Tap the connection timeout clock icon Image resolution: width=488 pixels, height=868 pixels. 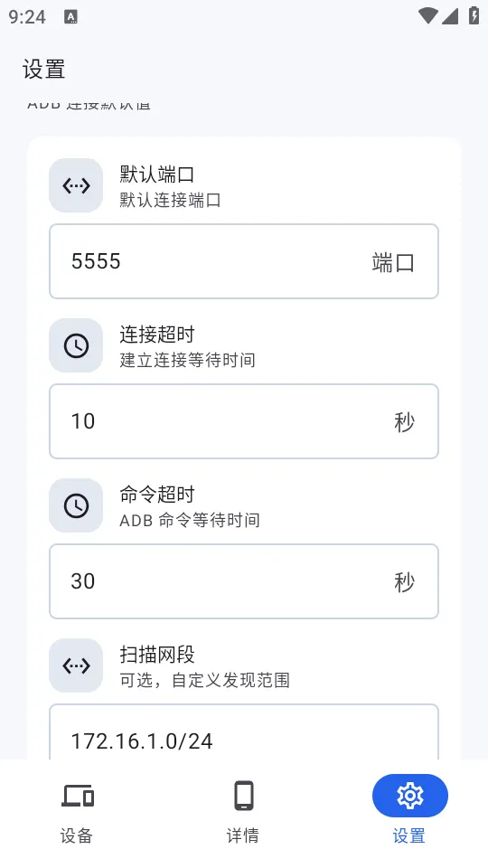[x=76, y=345]
